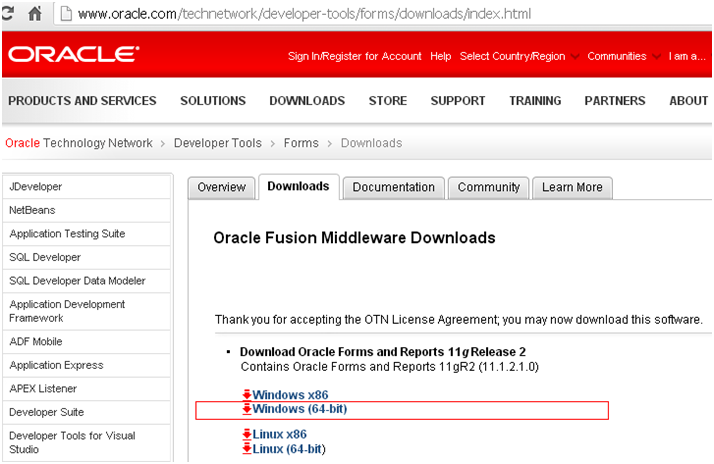Click 'Contains Oracle Forms and Reports 11gR2' text
The image size is (714, 464).
[389, 367]
